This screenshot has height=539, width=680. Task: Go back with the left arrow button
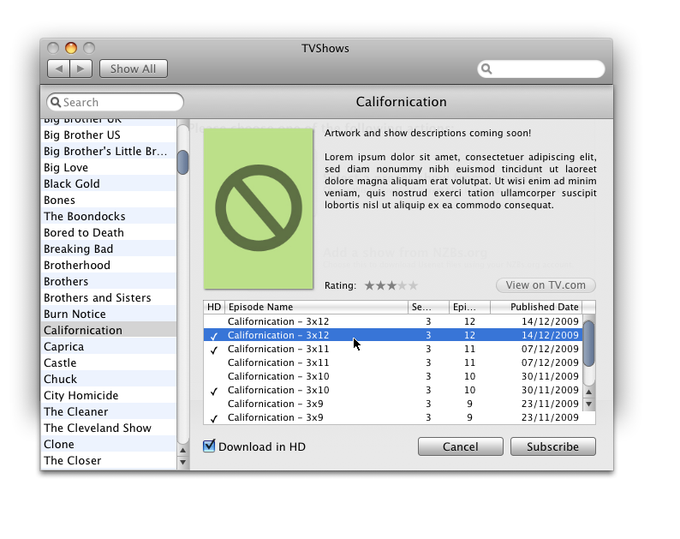tap(59, 69)
